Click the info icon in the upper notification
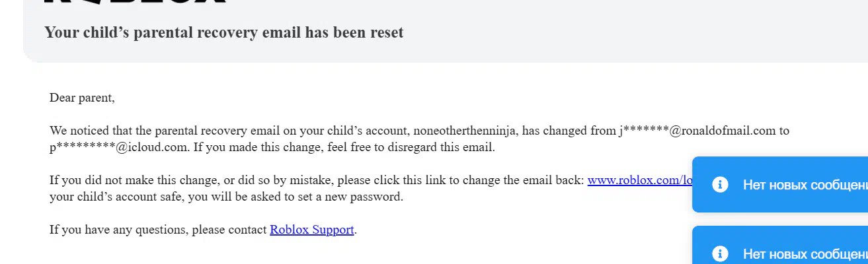This screenshot has width=868, height=264. (720, 185)
